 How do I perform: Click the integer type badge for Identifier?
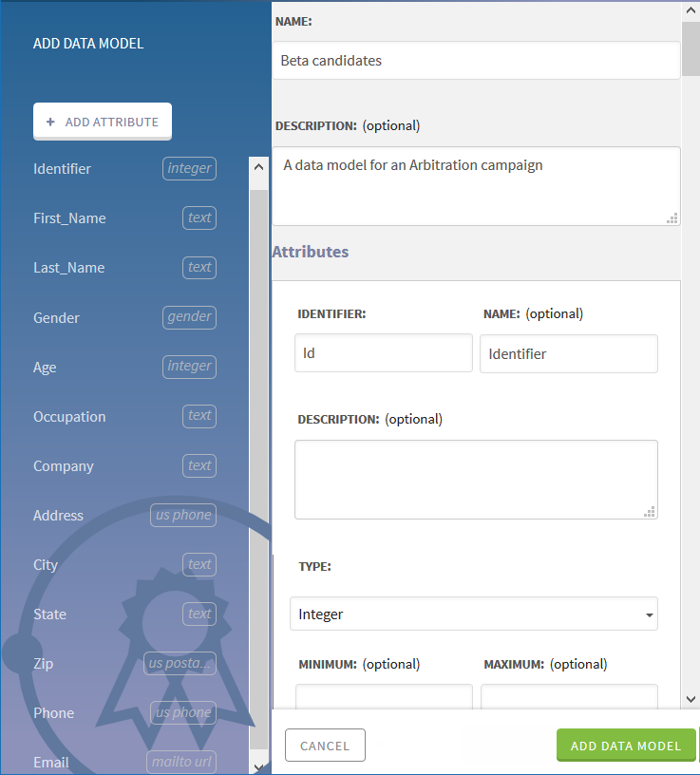tap(190, 168)
